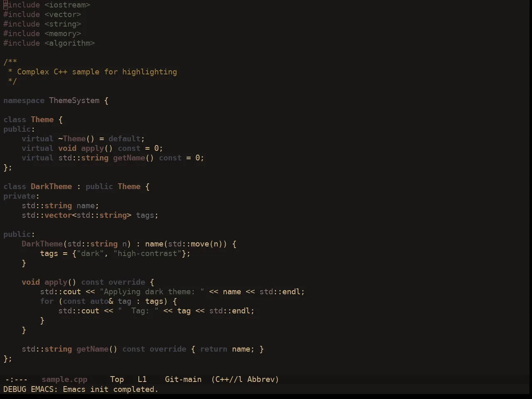The image size is (532, 399).
Task: Click 'std::endl' on the Tag output line
Action: [230, 311]
